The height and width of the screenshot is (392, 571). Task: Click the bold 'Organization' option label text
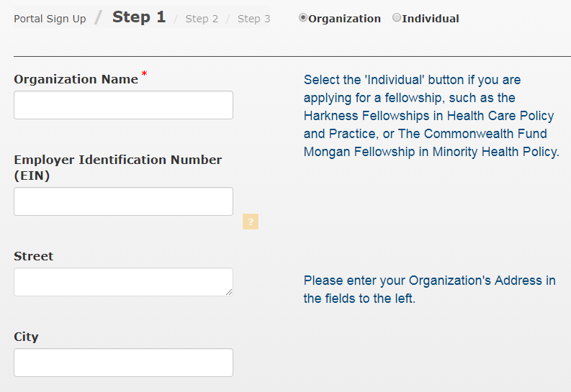pyautogui.click(x=344, y=19)
